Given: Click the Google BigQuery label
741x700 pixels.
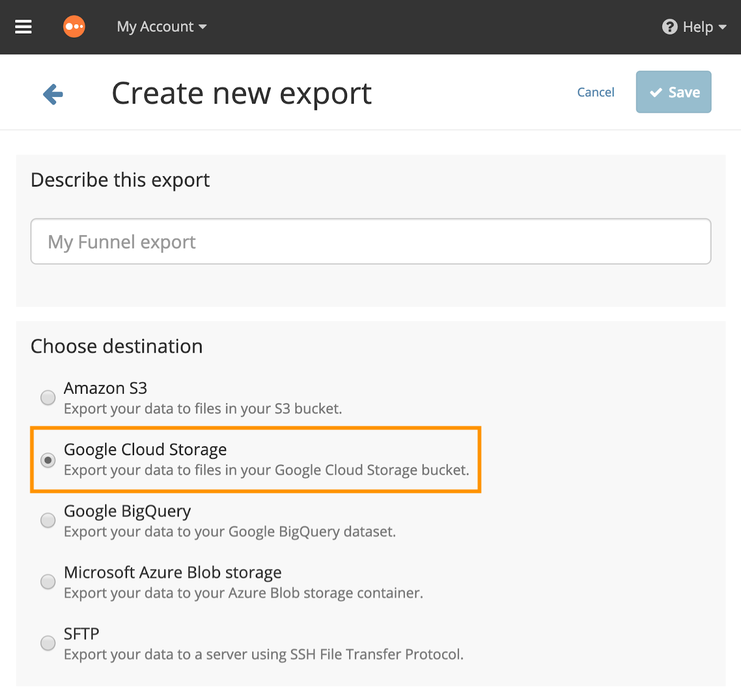Looking at the screenshot, I should [x=127, y=511].
